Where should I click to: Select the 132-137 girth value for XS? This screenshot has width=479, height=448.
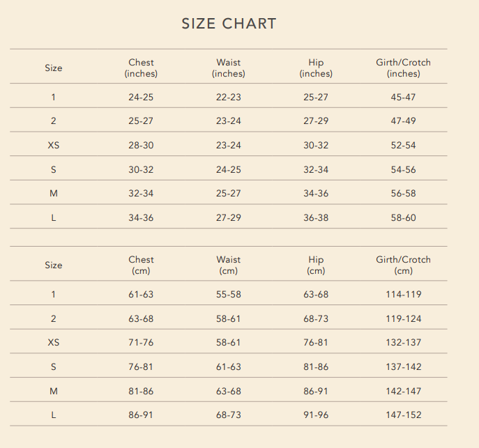(x=403, y=343)
